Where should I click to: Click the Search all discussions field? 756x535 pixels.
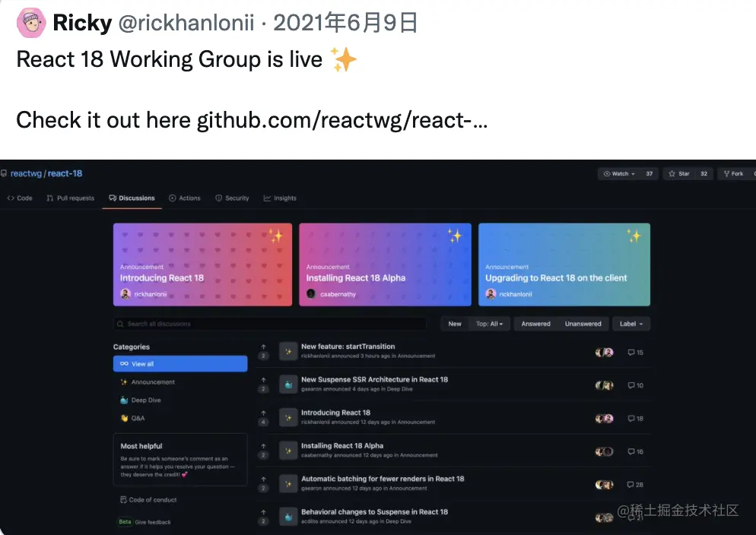point(270,324)
